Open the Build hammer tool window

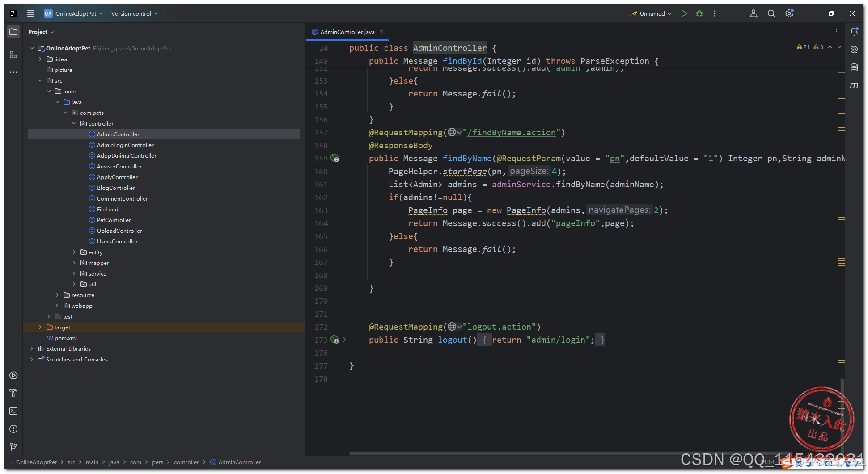(13, 393)
